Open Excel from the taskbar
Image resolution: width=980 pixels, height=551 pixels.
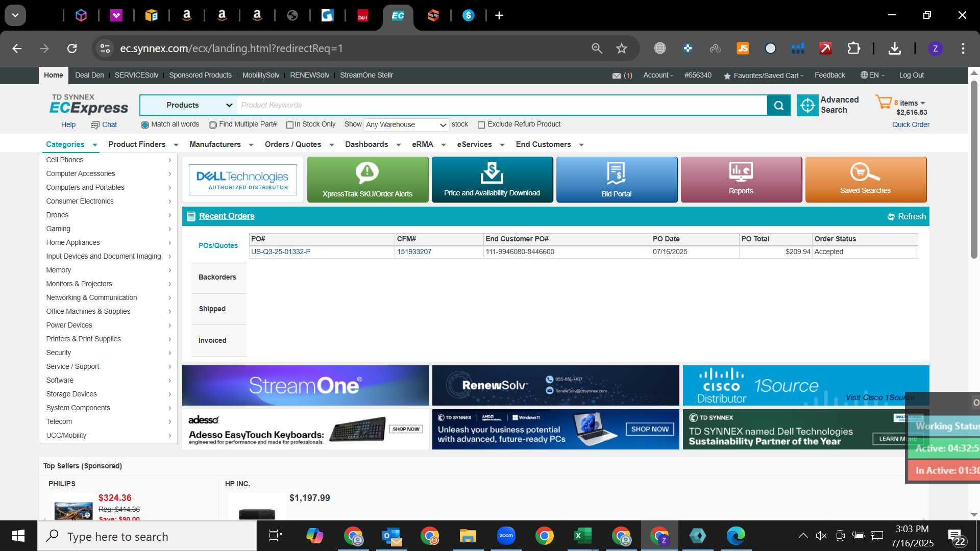click(x=582, y=536)
